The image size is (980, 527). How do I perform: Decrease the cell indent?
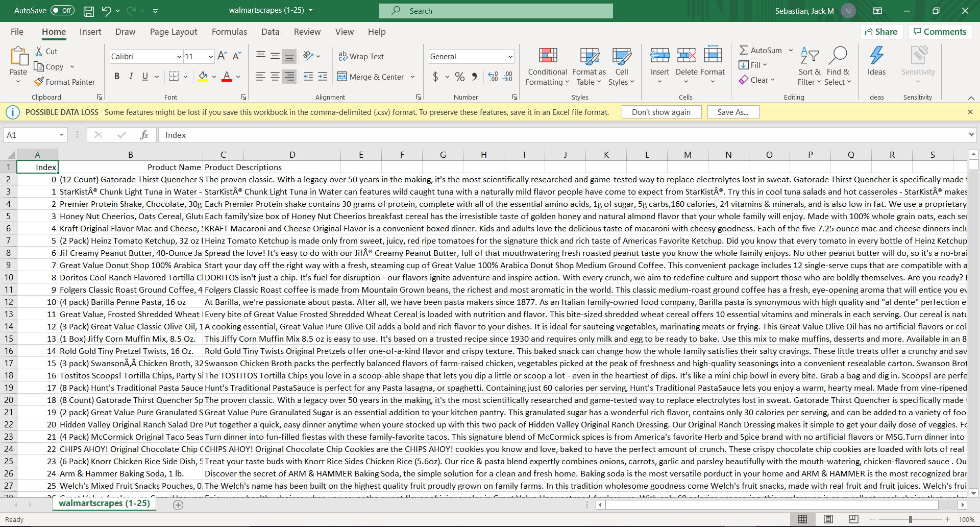click(308, 77)
